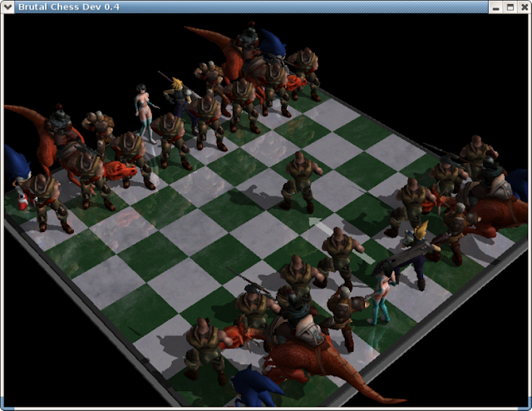The image size is (532, 411).
Task: Select the far side's queen in pink outfit
Action: pyautogui.click(x=146, y=114)
